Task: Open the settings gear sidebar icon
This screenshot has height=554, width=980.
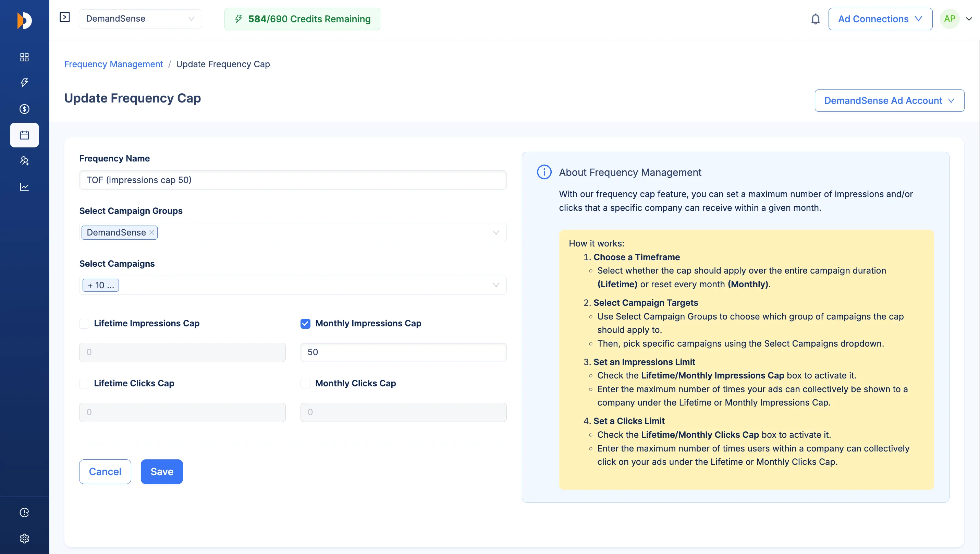Action: pos(24,538)
